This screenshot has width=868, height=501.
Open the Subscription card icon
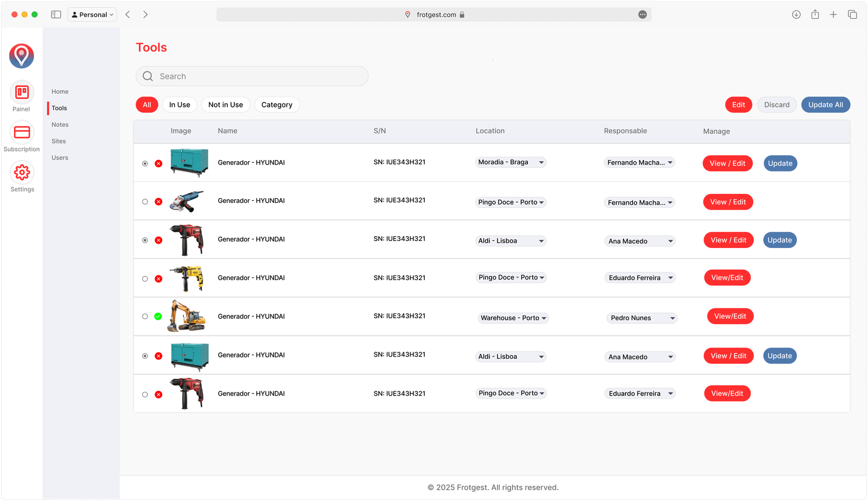click(x=22, y=132)
